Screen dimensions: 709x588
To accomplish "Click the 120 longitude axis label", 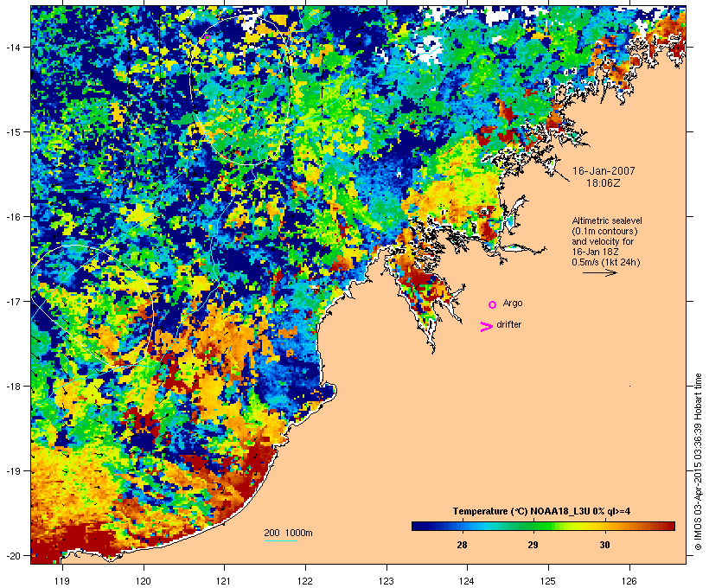I will (144, 581).
